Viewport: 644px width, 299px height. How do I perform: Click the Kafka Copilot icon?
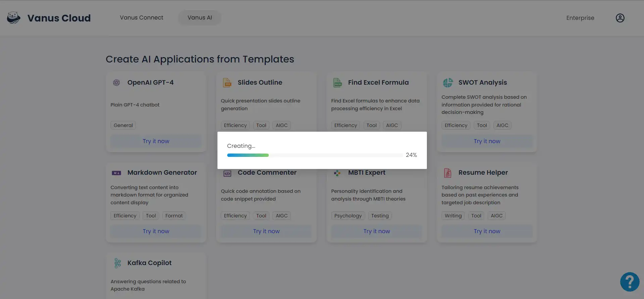pyautogui.click(x=117, y=263)
